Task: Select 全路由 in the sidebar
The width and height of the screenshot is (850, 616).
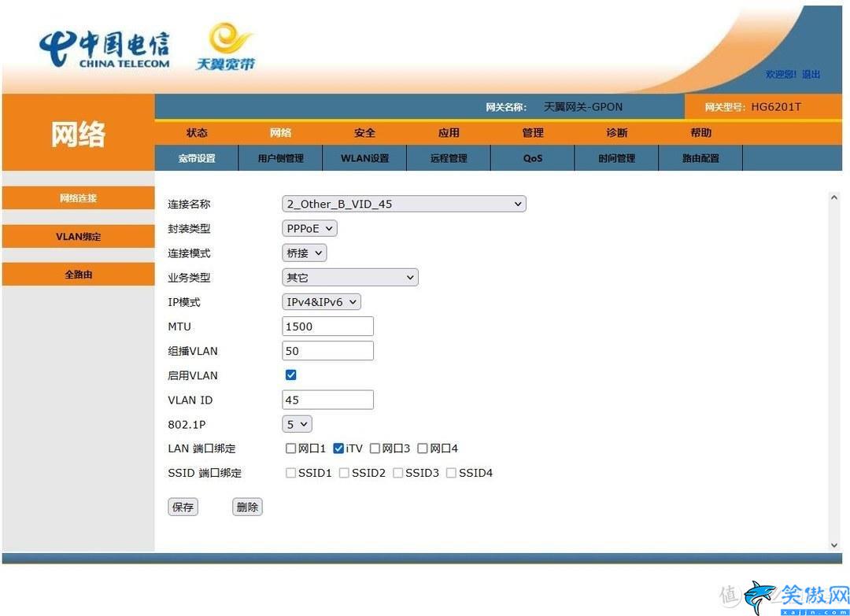Action: coord(78,274)
